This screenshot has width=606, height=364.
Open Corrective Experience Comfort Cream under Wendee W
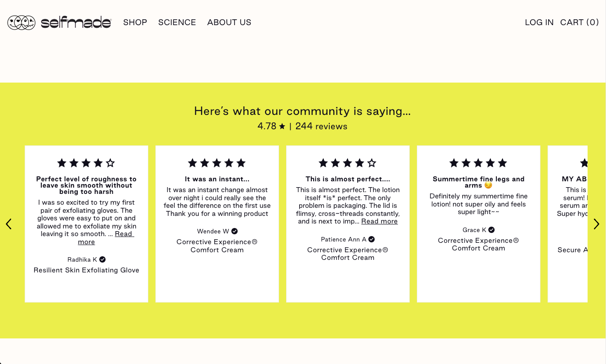point(217,246)
